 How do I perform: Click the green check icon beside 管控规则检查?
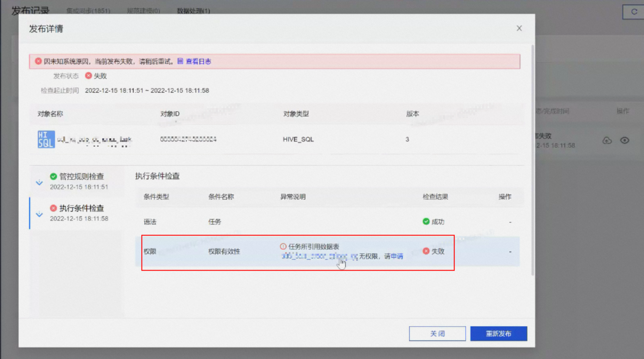[53, 176]
